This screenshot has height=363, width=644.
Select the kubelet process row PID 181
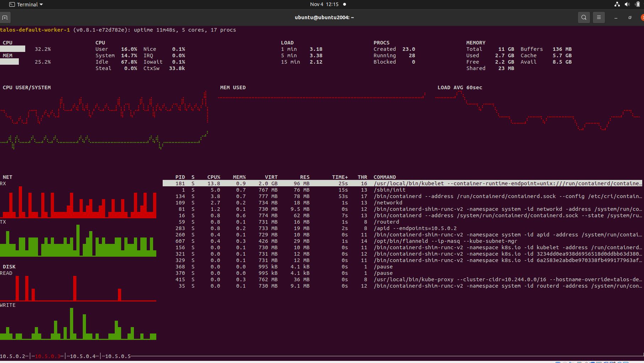[x=402, y=183]
